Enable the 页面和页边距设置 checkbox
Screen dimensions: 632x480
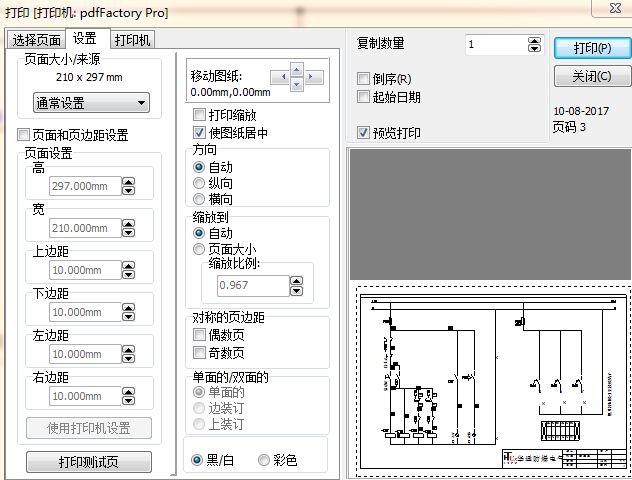(x=24, y=135)
